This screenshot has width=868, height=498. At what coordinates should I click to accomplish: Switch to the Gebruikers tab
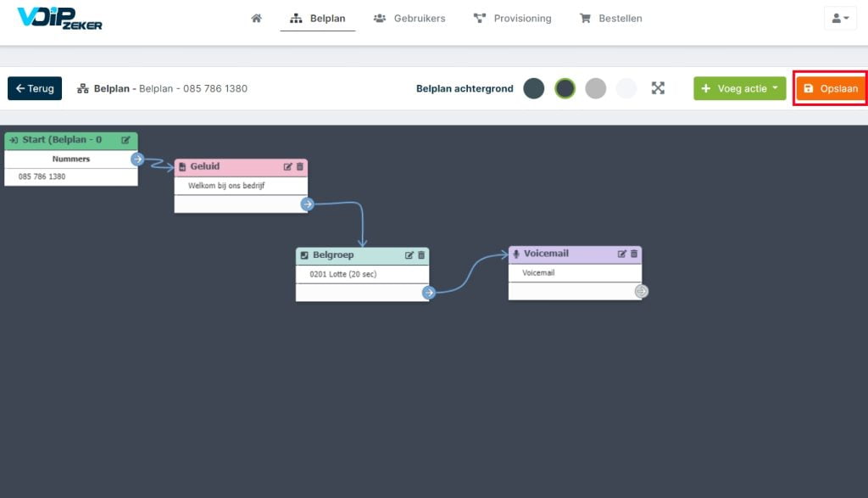[x=409, y=19]
